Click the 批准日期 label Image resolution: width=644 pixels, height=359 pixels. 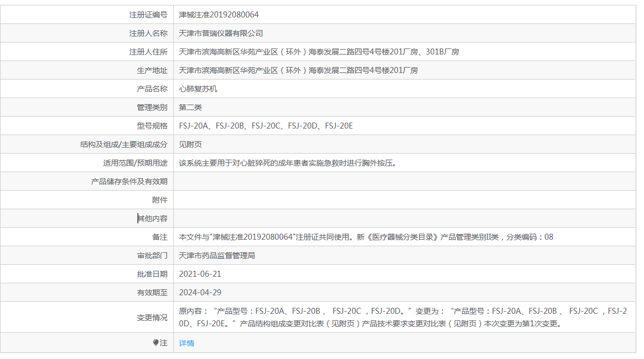(152, 274)
